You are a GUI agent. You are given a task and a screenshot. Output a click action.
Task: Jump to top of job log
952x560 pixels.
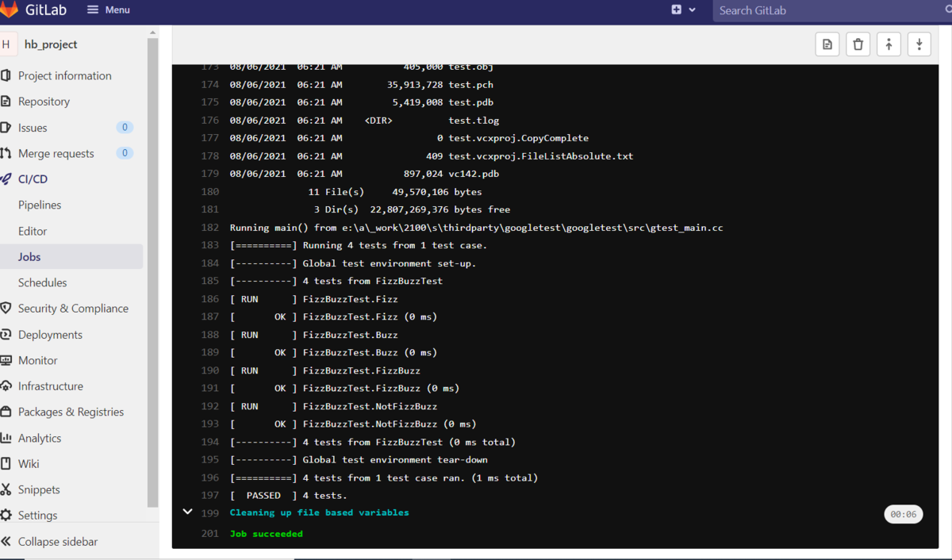click(889, 44)
